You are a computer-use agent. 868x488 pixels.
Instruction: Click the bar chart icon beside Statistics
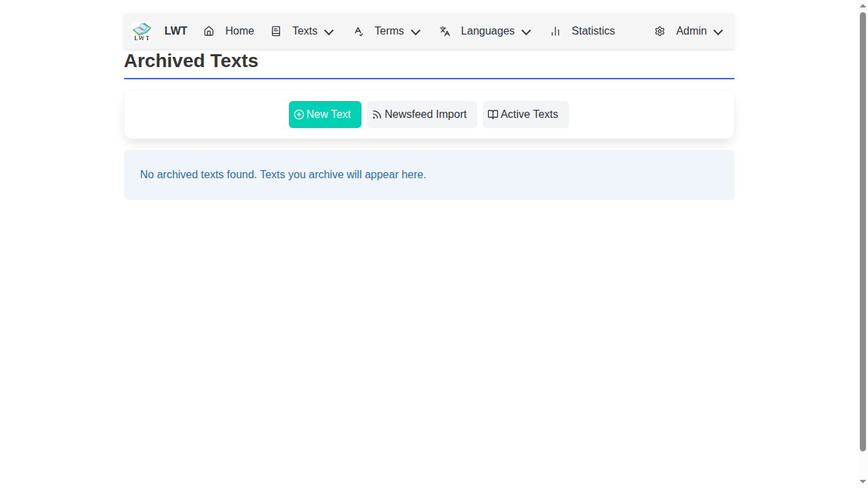click(x=555, y=31)
